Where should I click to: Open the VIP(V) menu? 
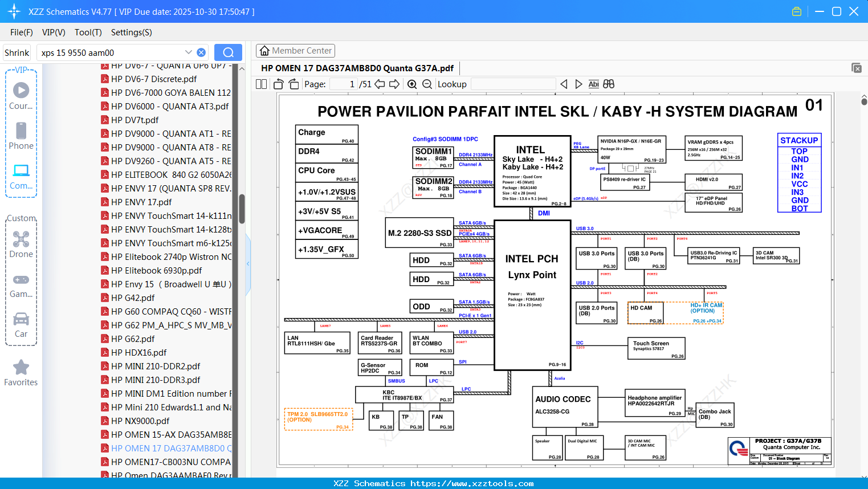[x=54, y=32]
